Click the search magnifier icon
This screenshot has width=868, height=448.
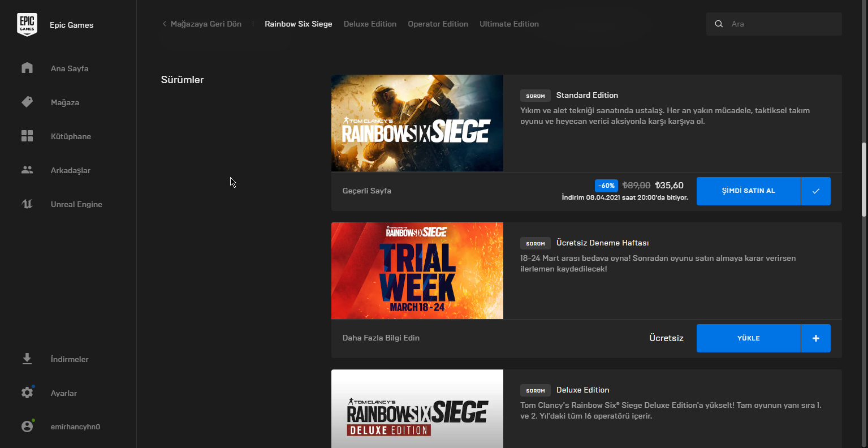[719, 24]
